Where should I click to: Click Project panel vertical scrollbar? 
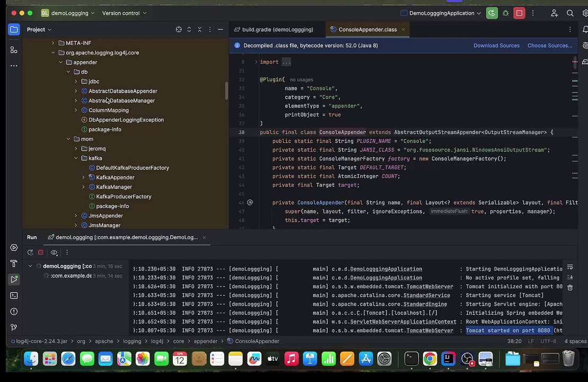226,91
